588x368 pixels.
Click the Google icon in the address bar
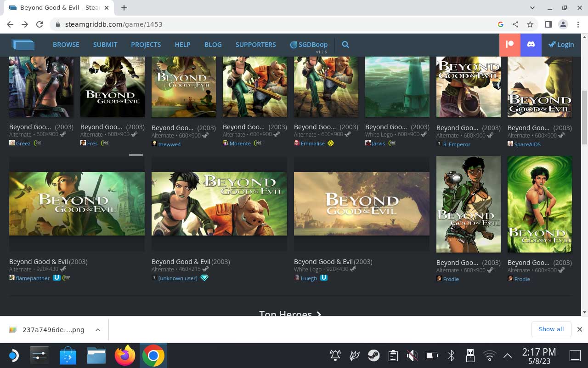pyautogui.click(x=501, y=24)
